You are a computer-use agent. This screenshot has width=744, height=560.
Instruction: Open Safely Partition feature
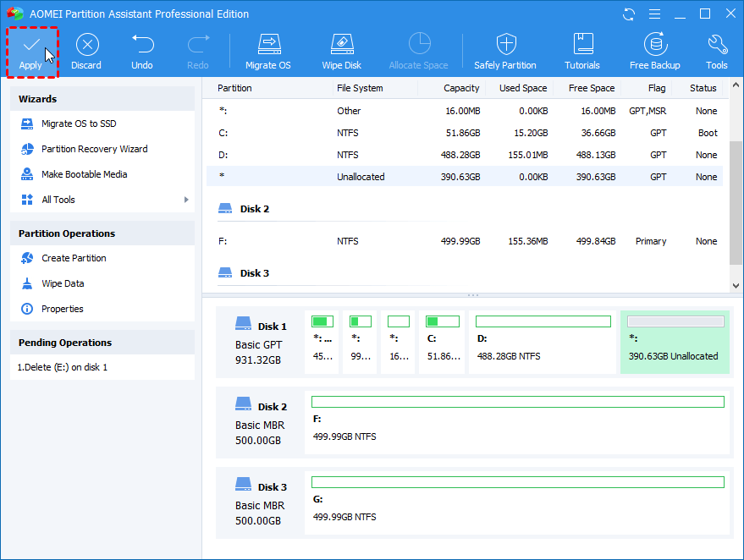[x=505, y=52]
